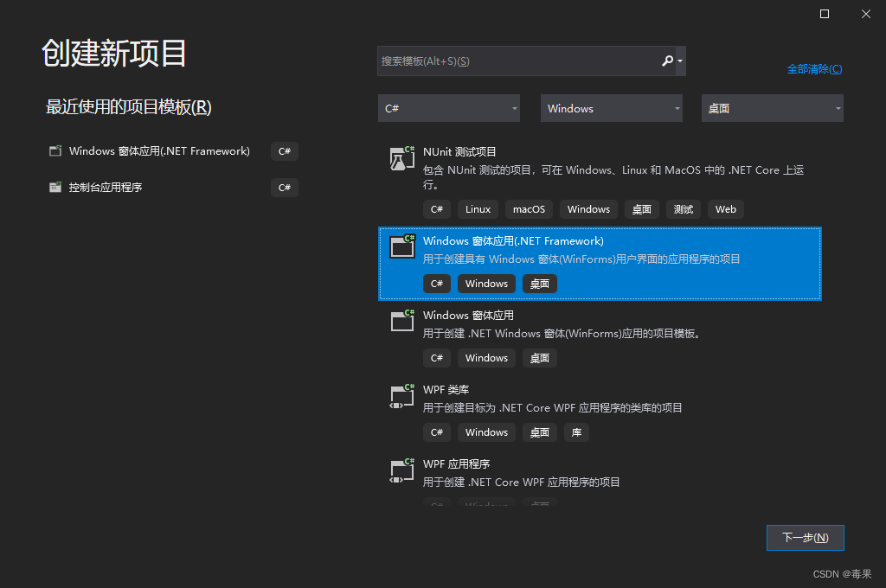This screenshot has width=886, height=588.
Task: Click the Windows 窗体应用 template icon
Action: click(401, 320)
